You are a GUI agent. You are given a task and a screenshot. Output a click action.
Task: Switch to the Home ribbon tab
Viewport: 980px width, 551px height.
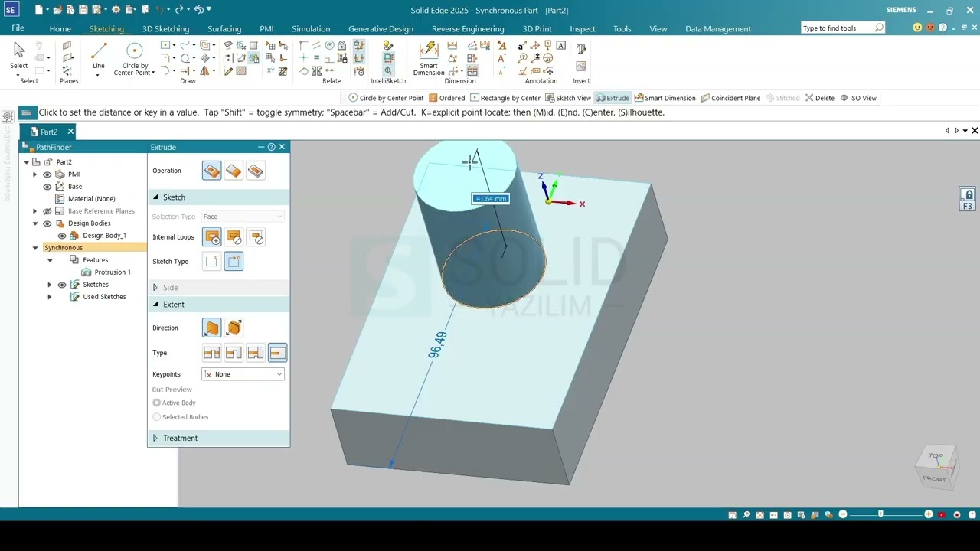[x=60, y=29]
